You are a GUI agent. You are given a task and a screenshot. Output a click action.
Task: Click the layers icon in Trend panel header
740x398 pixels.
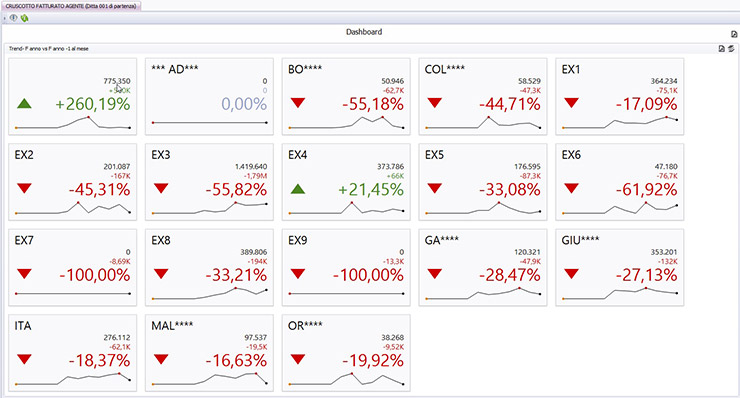(x=731, y=49)
